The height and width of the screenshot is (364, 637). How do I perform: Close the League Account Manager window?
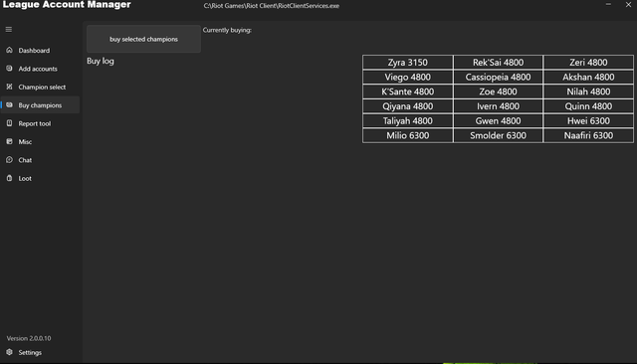tap(628, 4)
